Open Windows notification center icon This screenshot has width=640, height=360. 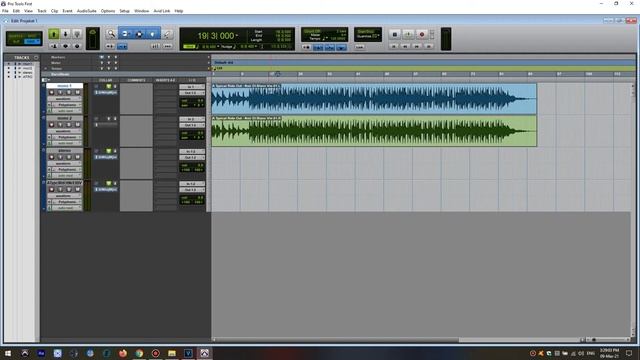click(x=629, y=353)
